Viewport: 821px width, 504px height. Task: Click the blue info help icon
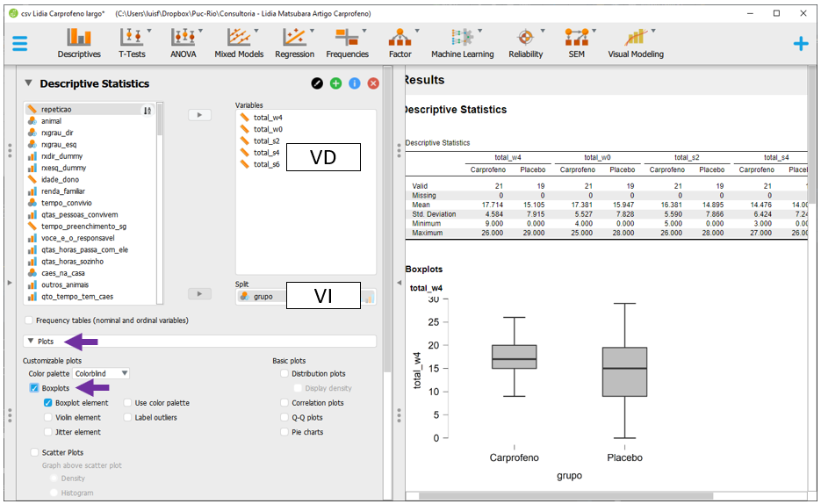coord(355,83)
